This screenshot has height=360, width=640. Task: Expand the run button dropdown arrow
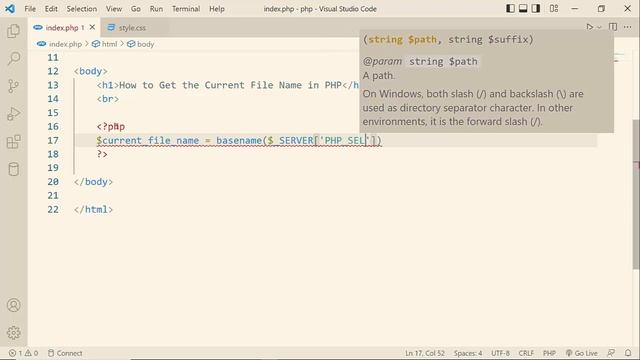point(599,27)
